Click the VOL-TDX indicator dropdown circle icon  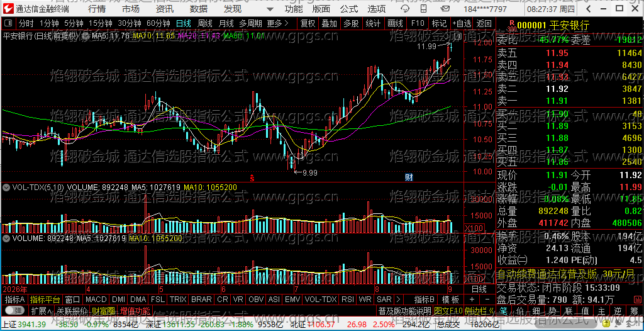pyautogui.click(x=6, y=187)
